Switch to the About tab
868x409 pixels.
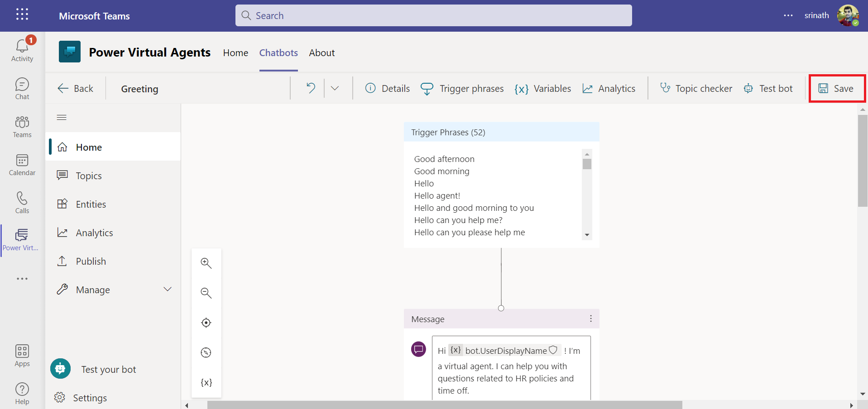[321, 53]
